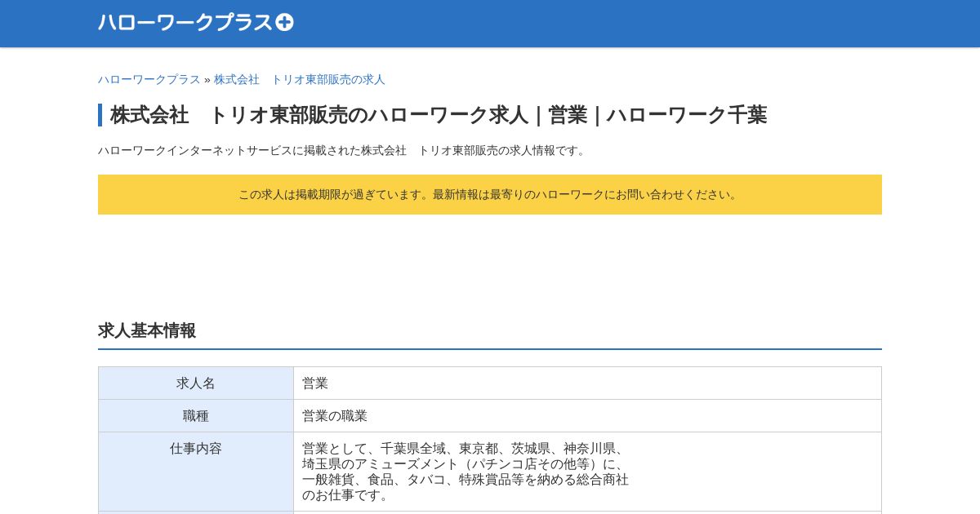Click the plus icon in the header logo
The width and height of the screenshot is (980, 514).
click(x=284, y=23)
